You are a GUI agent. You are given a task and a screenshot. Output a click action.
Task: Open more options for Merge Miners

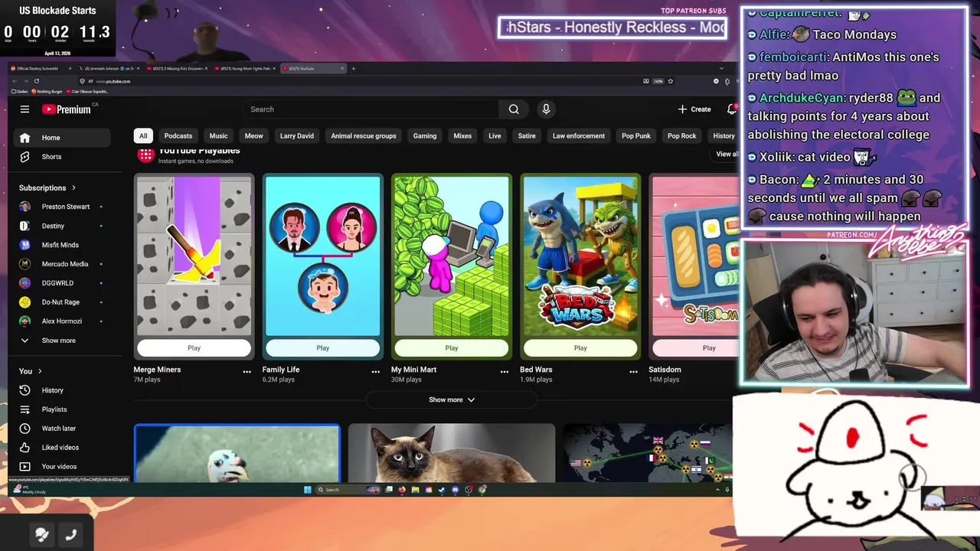click(247, 372)
